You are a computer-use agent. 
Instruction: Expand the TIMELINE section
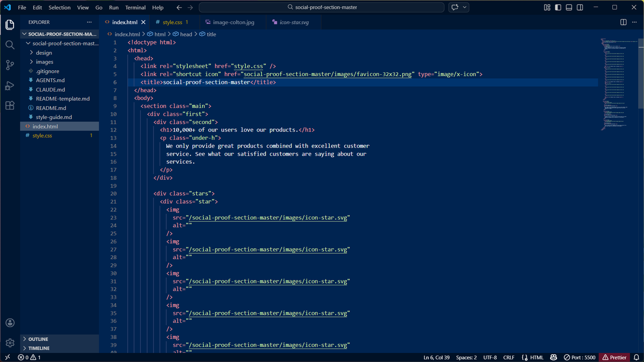(60, 348)
